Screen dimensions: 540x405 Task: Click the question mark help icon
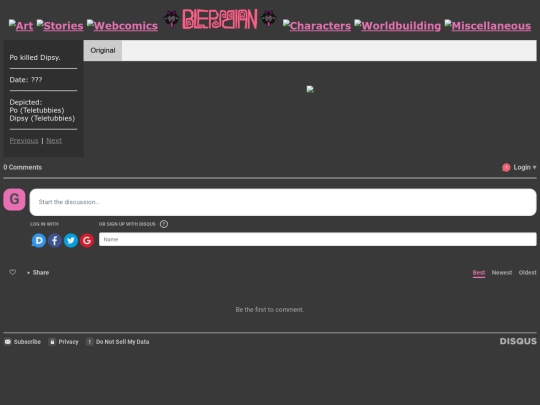(x=164, y=224)
